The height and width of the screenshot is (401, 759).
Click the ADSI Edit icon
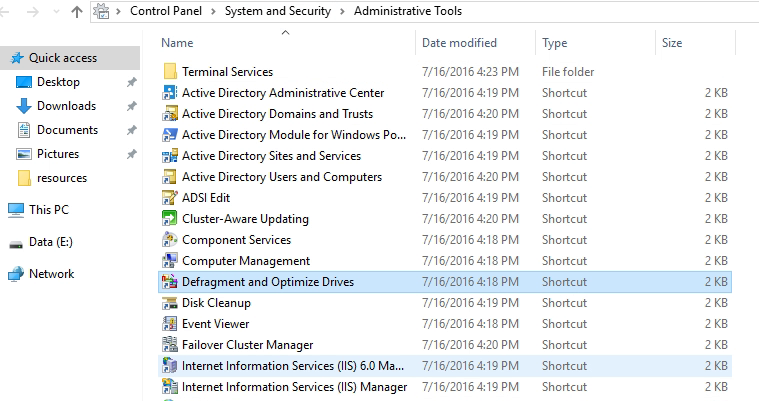pos(169,198)
